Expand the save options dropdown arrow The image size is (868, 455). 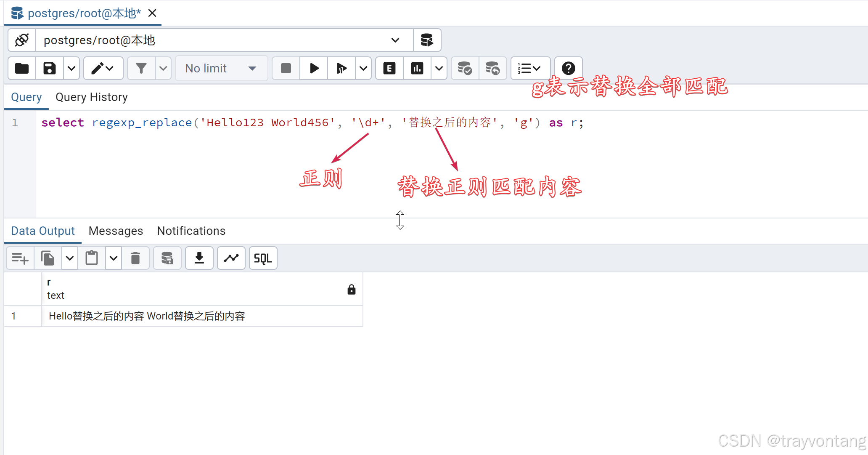[x=71, y=68]
